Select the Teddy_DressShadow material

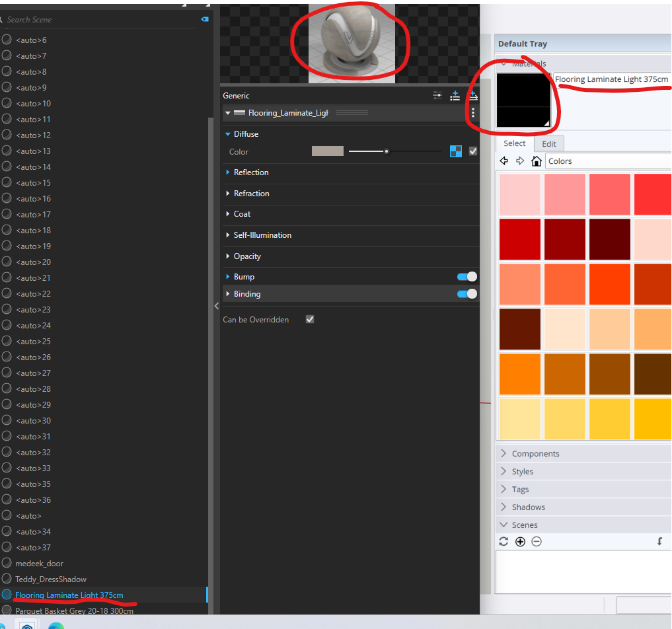click(x=51, y=579)
